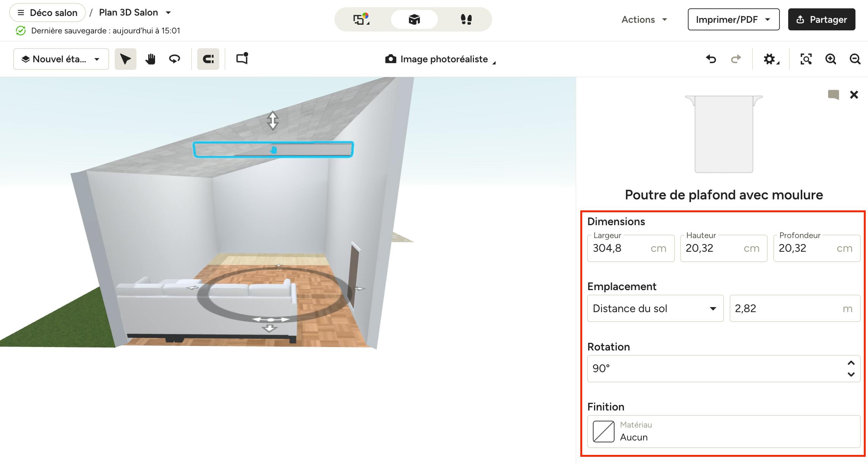Open Image photoréaliste render option
Screen dimensions: 868x464
440,59
